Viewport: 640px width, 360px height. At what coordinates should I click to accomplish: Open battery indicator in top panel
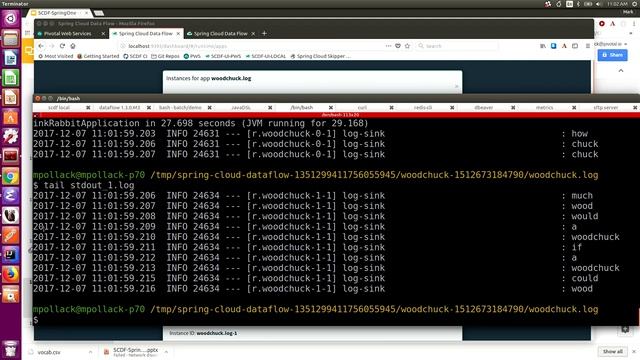588,4
